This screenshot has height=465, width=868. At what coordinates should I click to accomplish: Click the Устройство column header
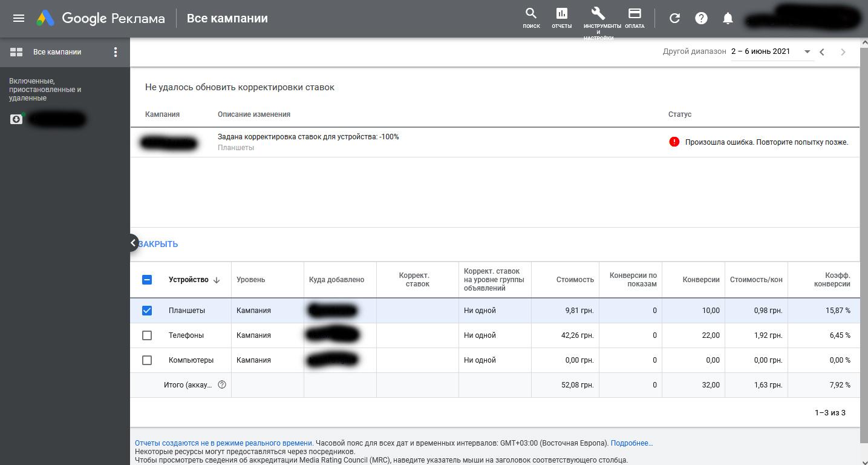pos(188,280)
